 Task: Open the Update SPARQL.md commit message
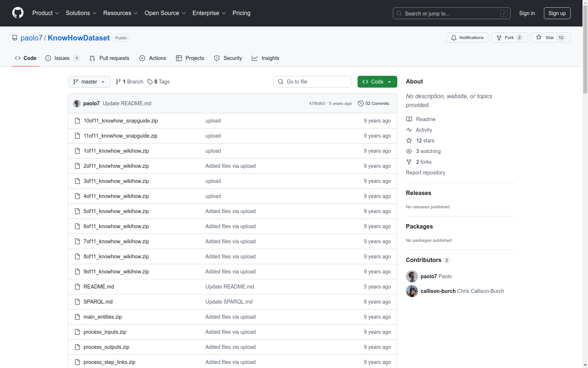click(x=229, y=302)
